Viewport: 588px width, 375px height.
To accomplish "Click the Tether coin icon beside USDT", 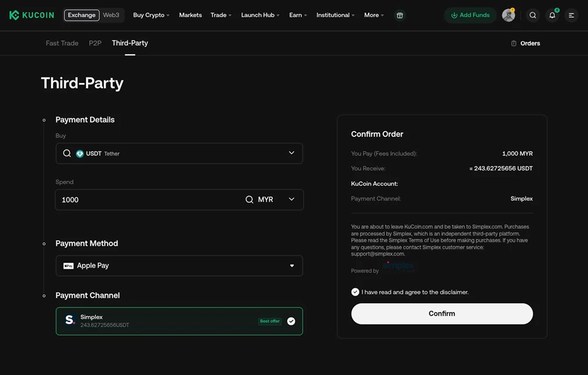I will [80, 153].
